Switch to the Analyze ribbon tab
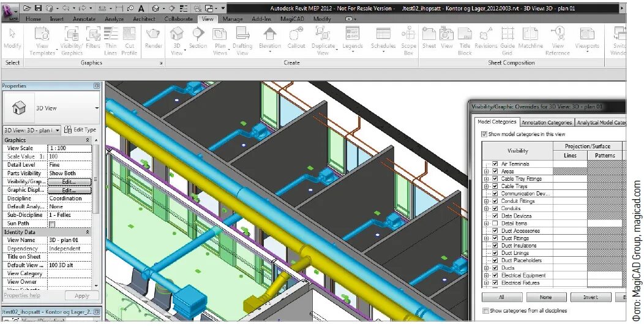The height and width of the screenshot is (326, 644). [x=114, y=19]
